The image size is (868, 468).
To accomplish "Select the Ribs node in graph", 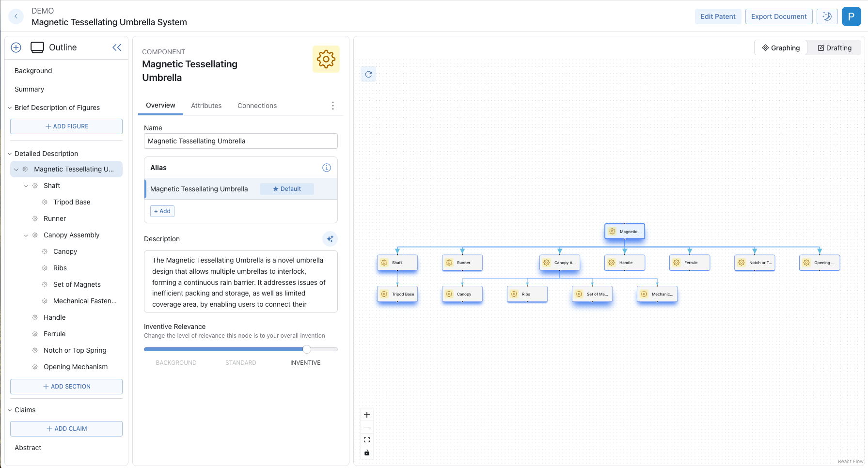I will (527, 294).
